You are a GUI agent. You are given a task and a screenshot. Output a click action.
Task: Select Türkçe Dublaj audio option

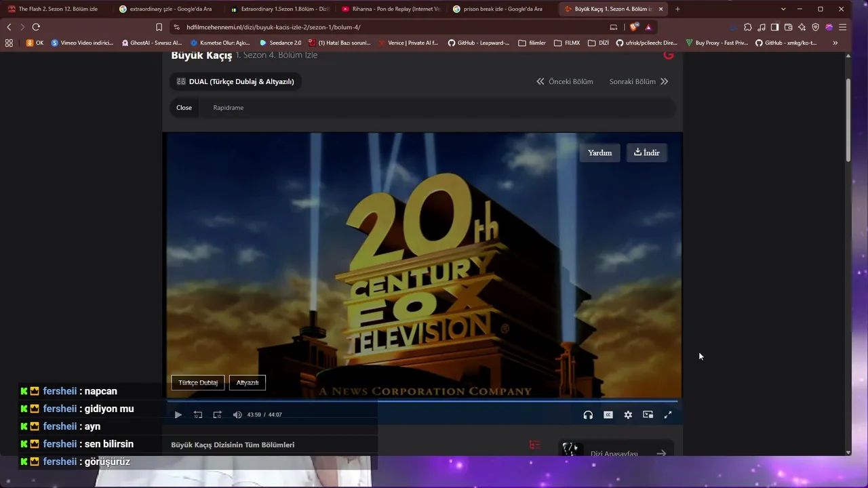click(198, 382)
